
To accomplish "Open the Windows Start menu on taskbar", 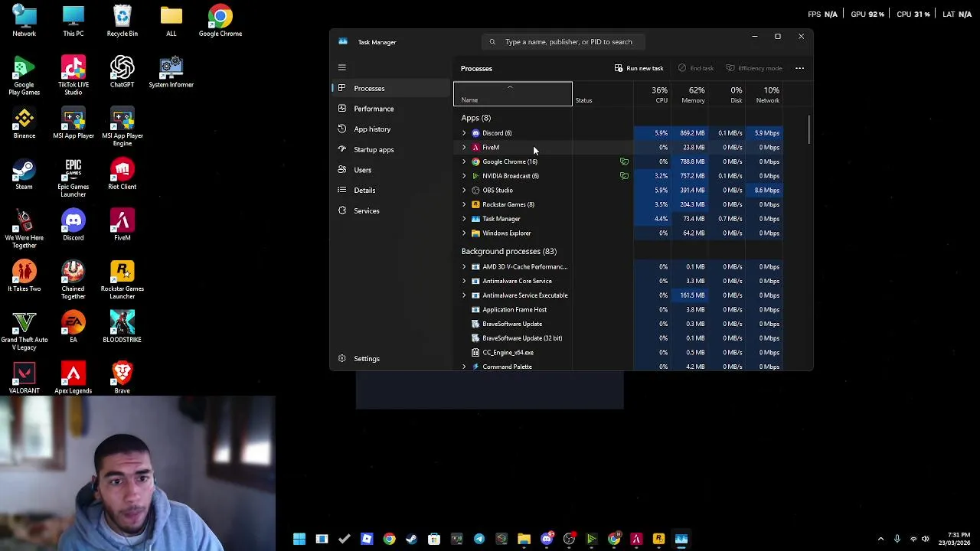I will click(x=299, y=539).
